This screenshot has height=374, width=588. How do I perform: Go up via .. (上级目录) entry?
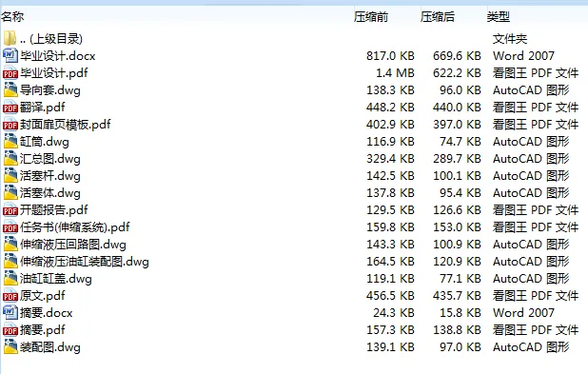(x=51, y=39)
